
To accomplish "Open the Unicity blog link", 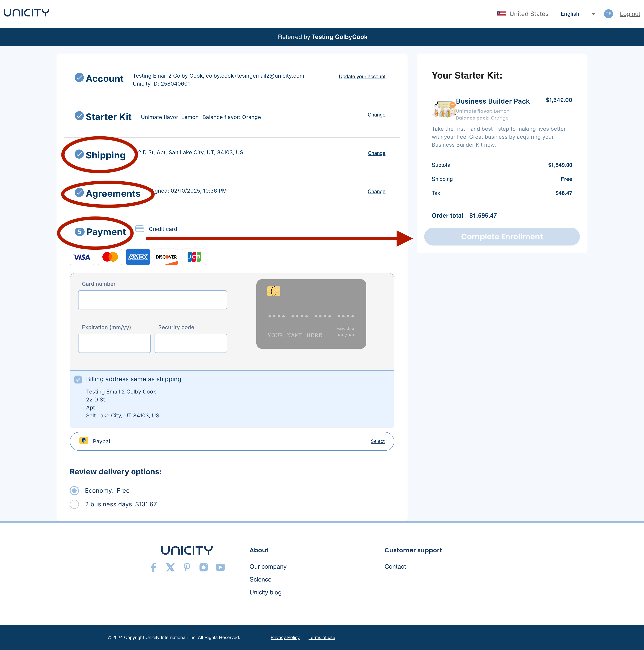I will point(265,593).
